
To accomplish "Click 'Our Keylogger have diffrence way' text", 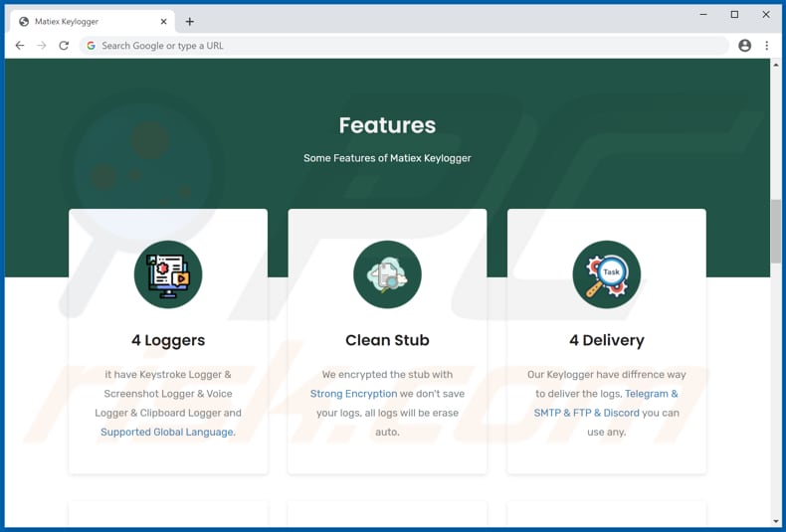I will (607, 375).
